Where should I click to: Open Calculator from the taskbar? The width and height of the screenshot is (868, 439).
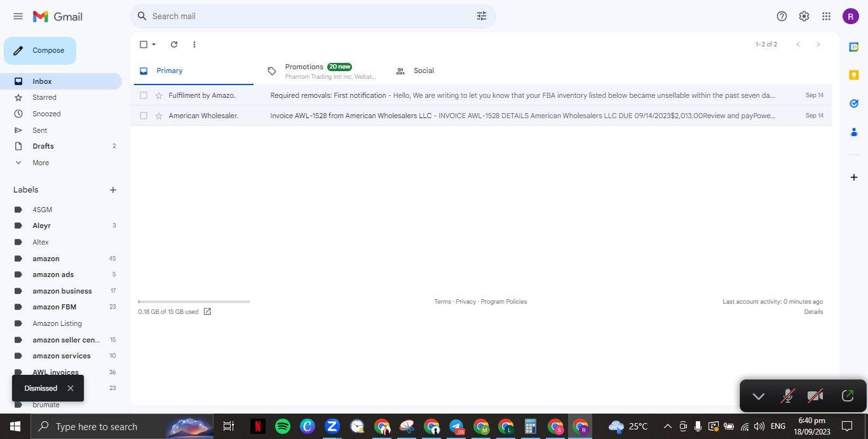[x=531, y=426]
